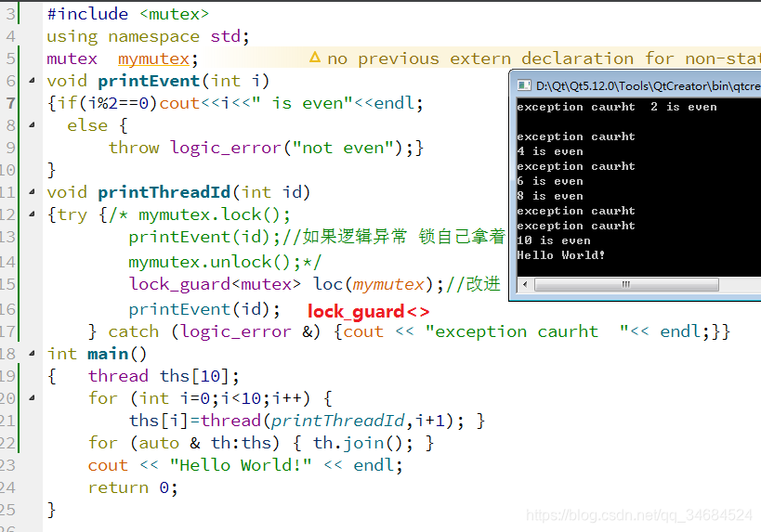Image resolution: width=761 pixels, height=532 pixels.
Task: Click the th.join() call on line 22
Action: pyautogui.click(x=363, y=443)
